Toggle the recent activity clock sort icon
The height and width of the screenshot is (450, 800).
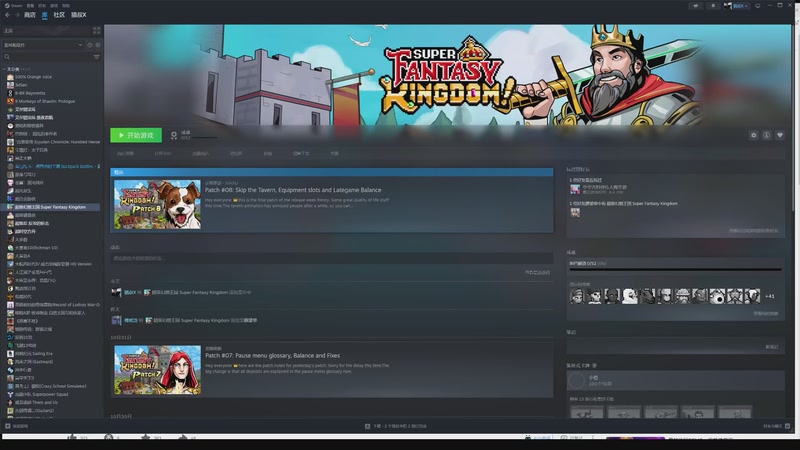point(90,45)
